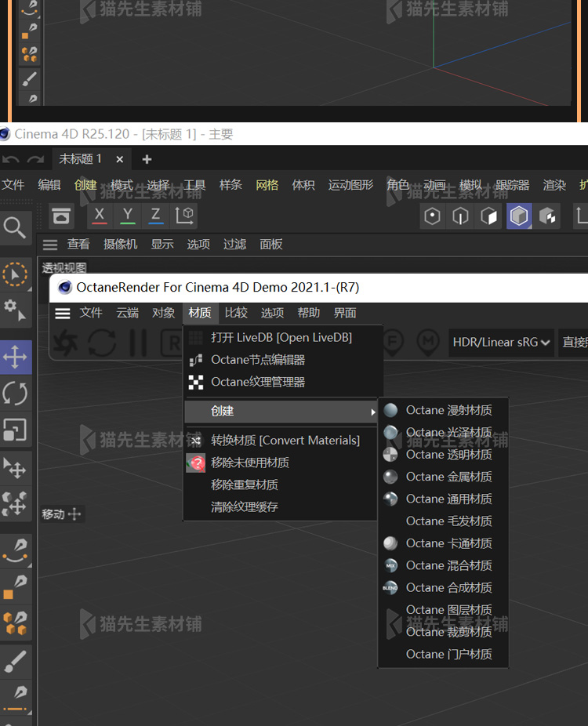
Task: Open the 渲染 main menu
Action: pos(554,185)
